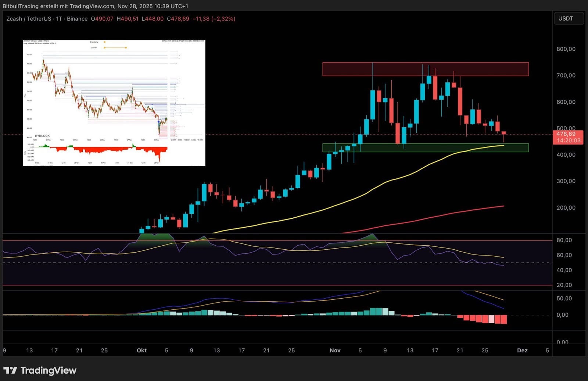
Task: Select the green support zone rectangle
Action: [x=425, y=148]
